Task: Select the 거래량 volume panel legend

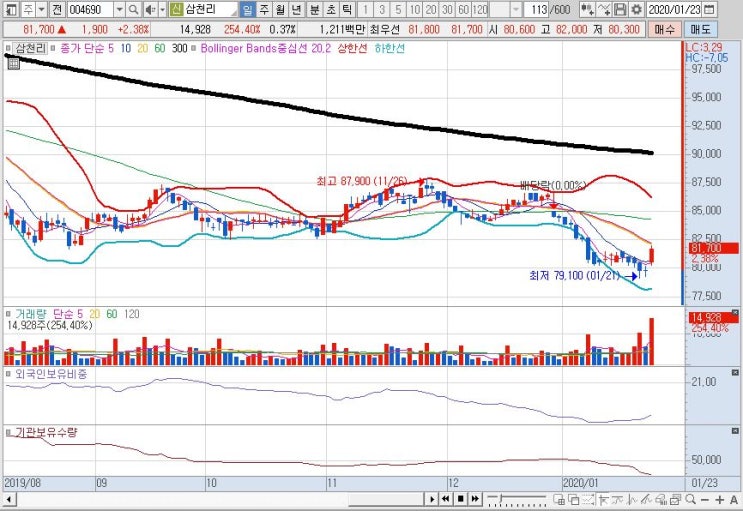Action: 30,314
